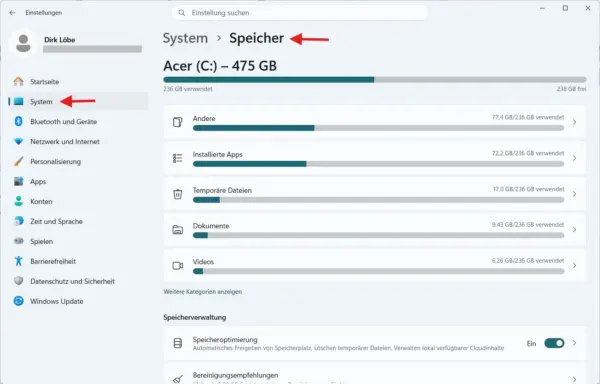This screenshot has height=384, width=600.
Task: Open Dokumente details chevron
Action: pos(574,229)
